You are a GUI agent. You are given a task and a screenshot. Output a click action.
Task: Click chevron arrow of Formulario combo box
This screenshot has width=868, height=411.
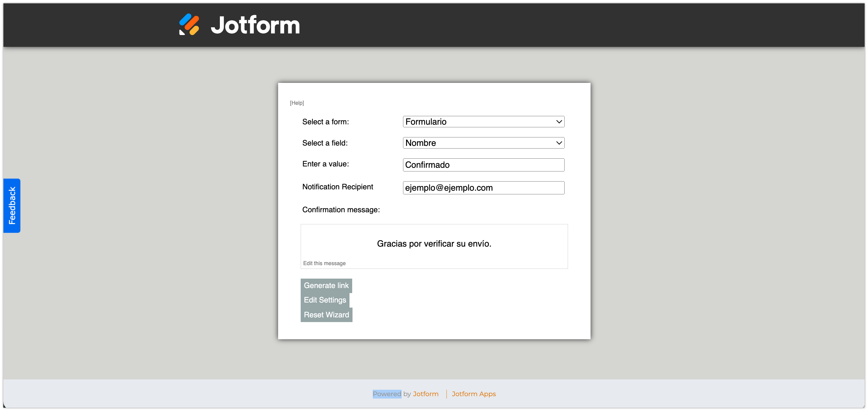click(x=559, y=122)
